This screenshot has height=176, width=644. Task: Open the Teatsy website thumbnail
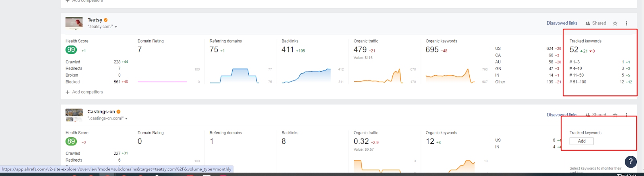pyautogui.click(x=74, y=23)
